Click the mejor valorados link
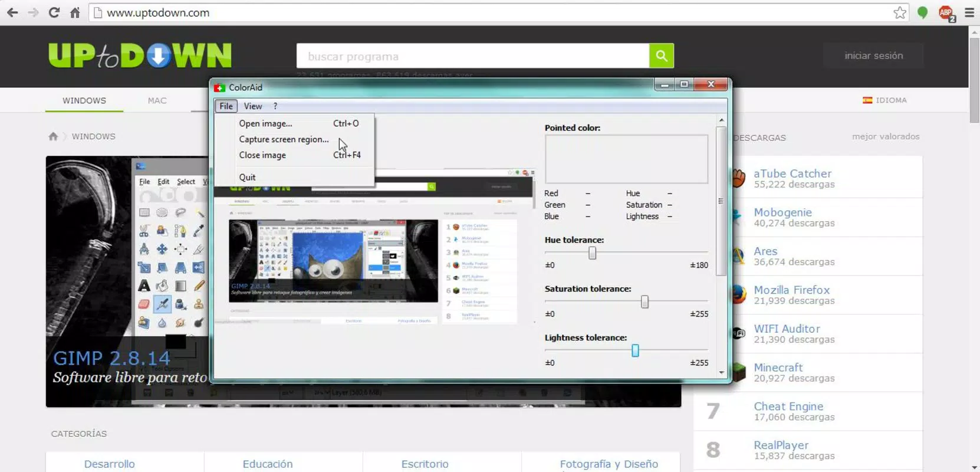 point(886,136)
